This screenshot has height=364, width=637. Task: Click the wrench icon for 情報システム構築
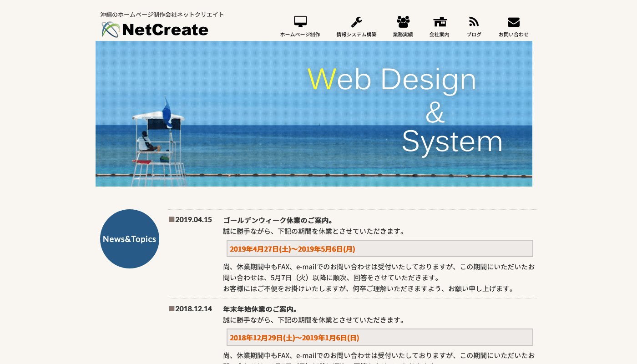point(356,21)
